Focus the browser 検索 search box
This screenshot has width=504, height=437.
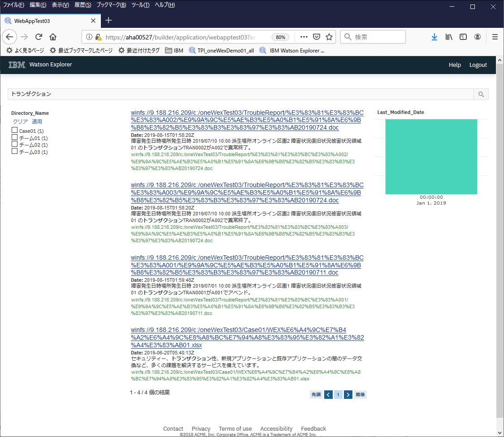373,37
